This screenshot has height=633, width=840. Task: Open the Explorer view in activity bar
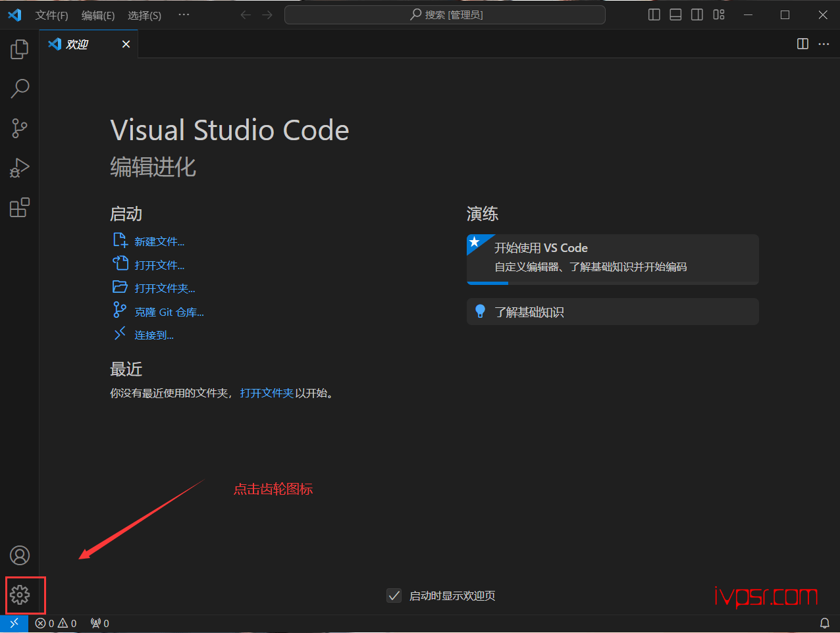pyautogui.click(x=20, y=49)
